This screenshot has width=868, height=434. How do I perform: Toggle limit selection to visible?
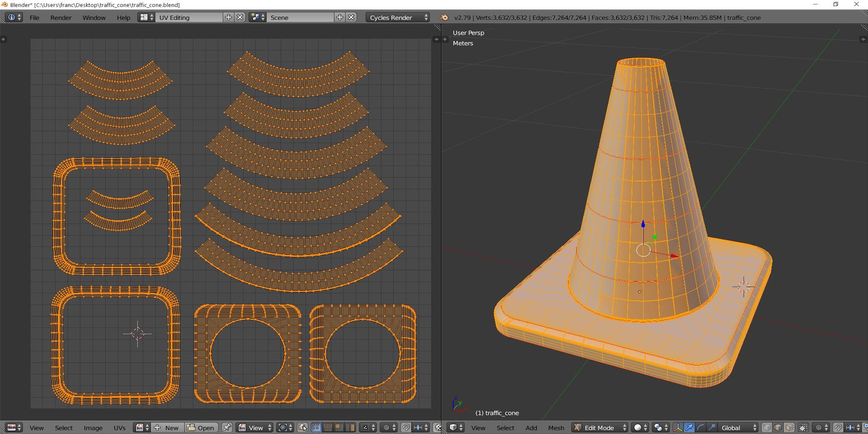tap(803, 427)
